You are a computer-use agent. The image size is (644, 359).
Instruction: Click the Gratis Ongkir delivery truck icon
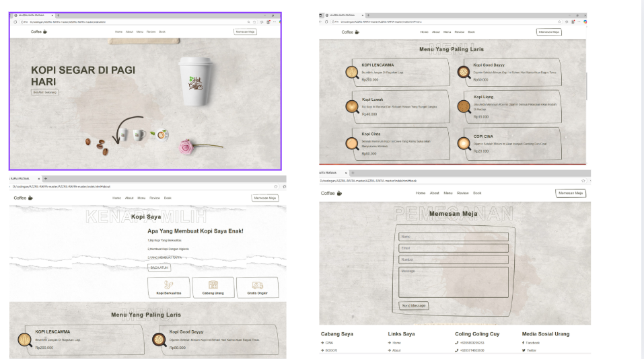tap(258, 285)
